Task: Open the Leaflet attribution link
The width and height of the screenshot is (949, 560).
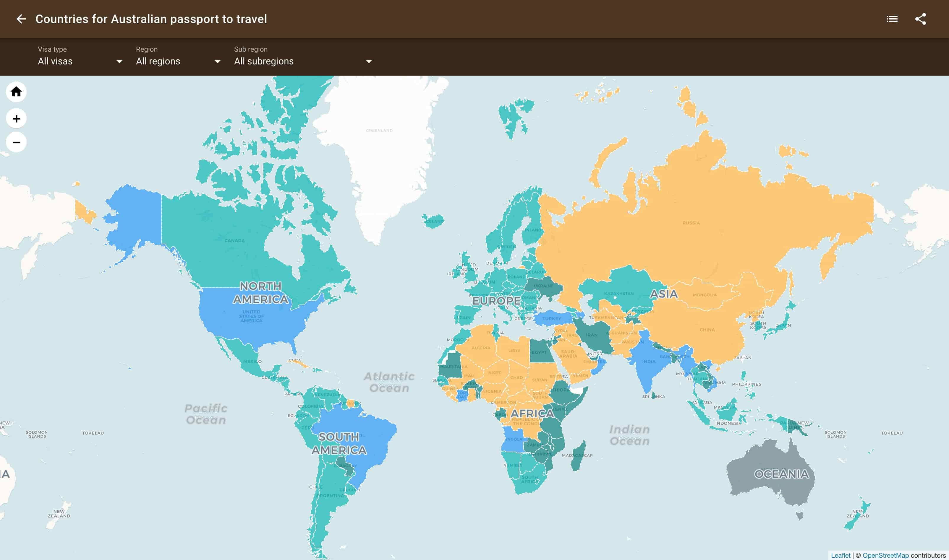Action: click(x=840, y=555)
